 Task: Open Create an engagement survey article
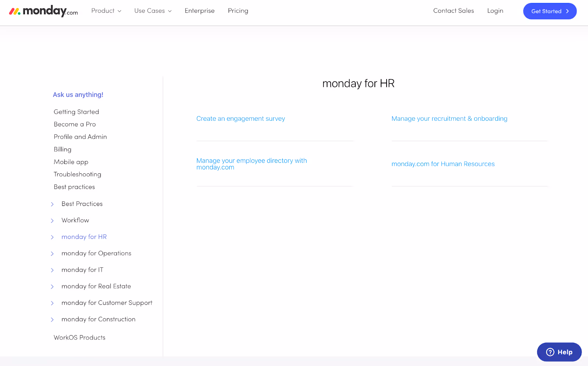point(241,119)
